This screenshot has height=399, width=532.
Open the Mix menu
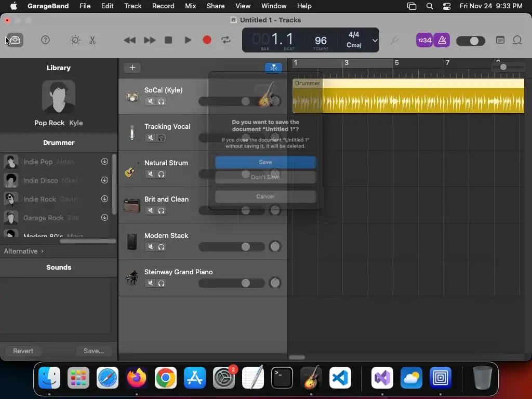pos(190,6)
